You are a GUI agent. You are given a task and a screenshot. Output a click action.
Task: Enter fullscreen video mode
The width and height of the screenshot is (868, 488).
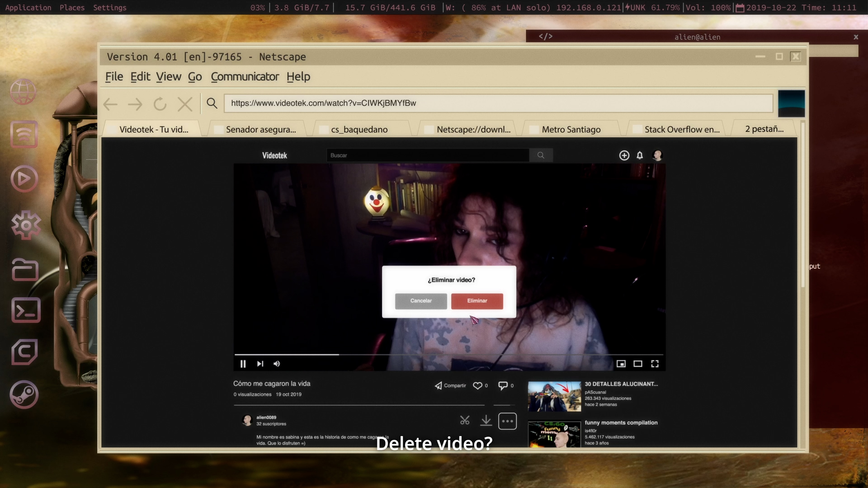(655, 364)
